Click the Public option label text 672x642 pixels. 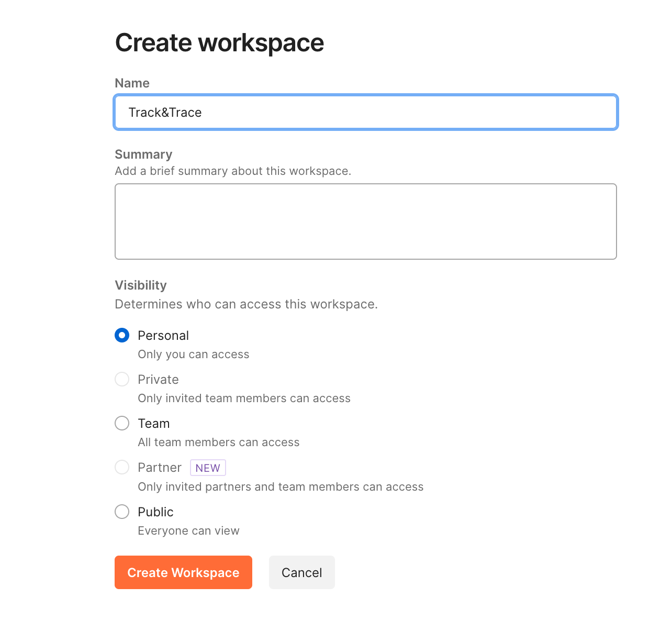pyautogui.click(x=155, y=512)
